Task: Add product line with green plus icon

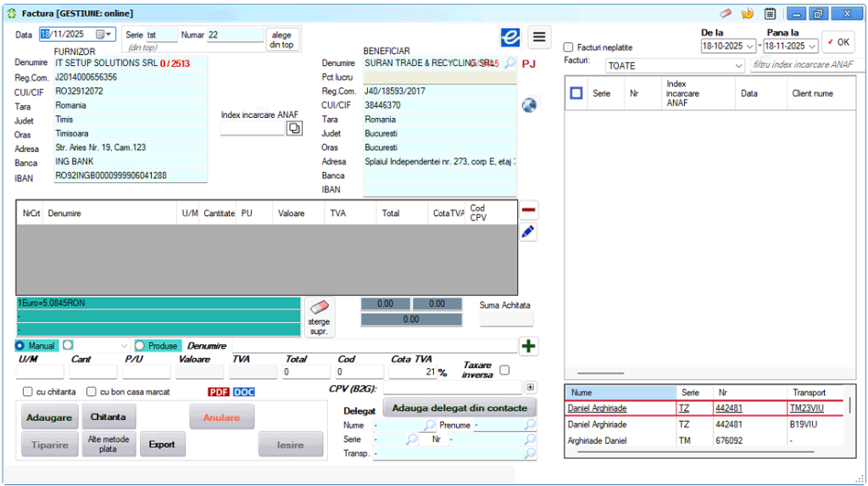Action: 529,346
